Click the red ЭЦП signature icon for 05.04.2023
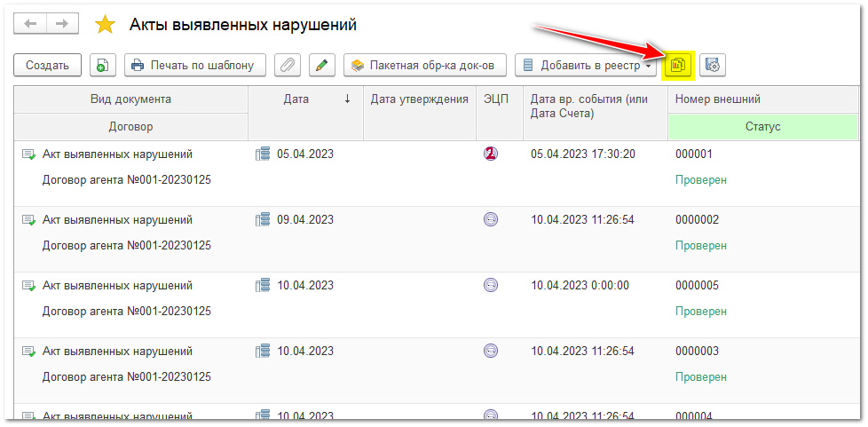Screen dimensions: 868x427 click(x=491, y=154)
